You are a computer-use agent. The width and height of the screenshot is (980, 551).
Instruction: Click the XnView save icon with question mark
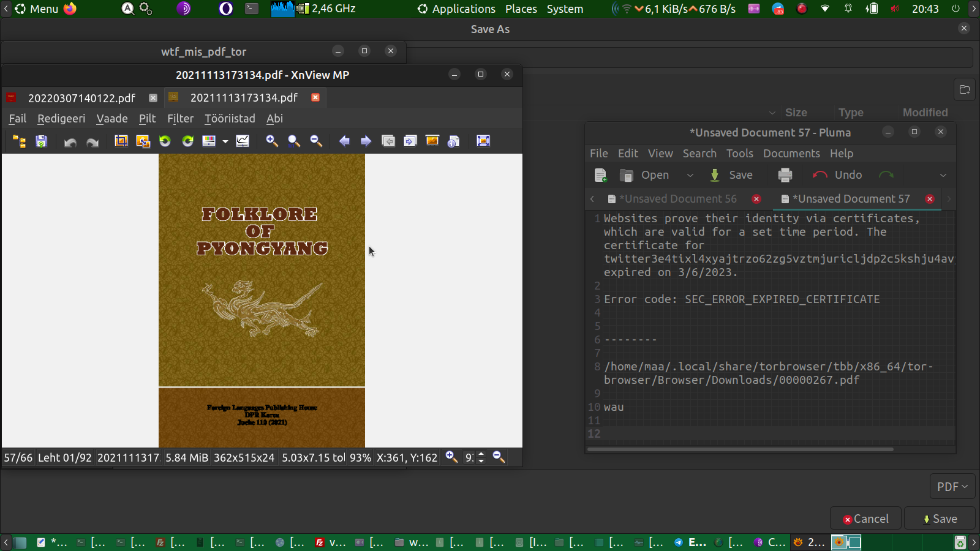[x=41, y=141]
